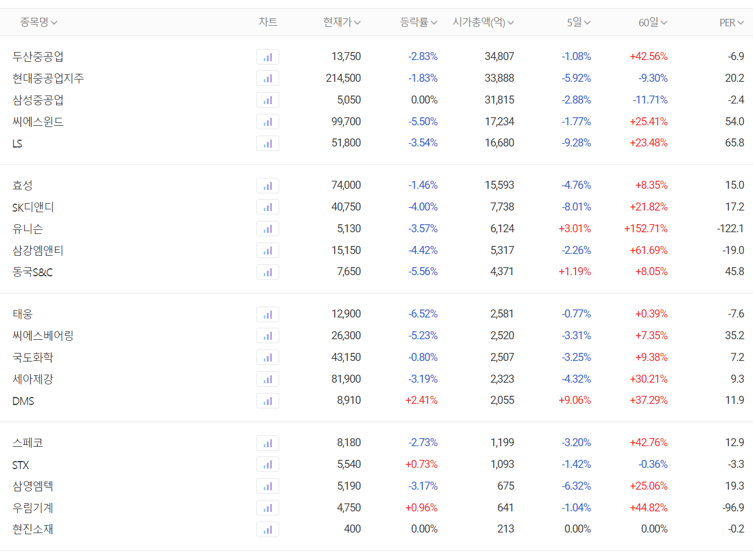Select 유니슨 60-day value +152.71%
753x560 pixels.
646,229
